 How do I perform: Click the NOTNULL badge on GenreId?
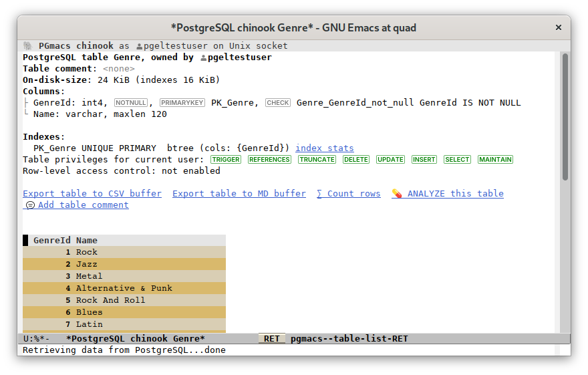[130, 103]
